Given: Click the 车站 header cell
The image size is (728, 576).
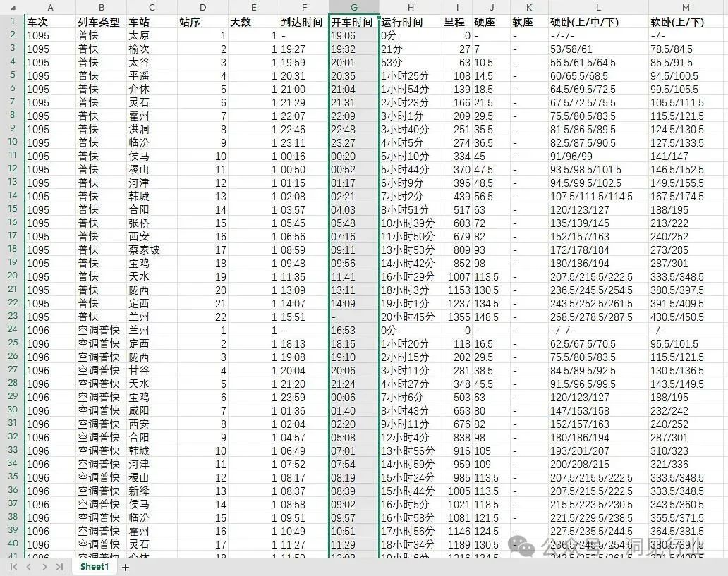Looking at the screenshot, I should point(152,23).
